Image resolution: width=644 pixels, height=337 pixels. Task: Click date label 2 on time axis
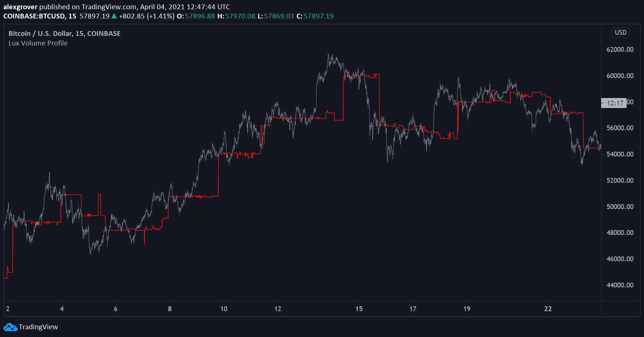coord(8,309)
